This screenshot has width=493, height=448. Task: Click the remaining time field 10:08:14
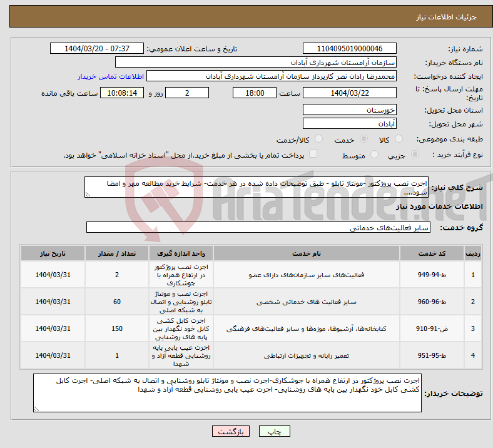[x=122, y=93]
